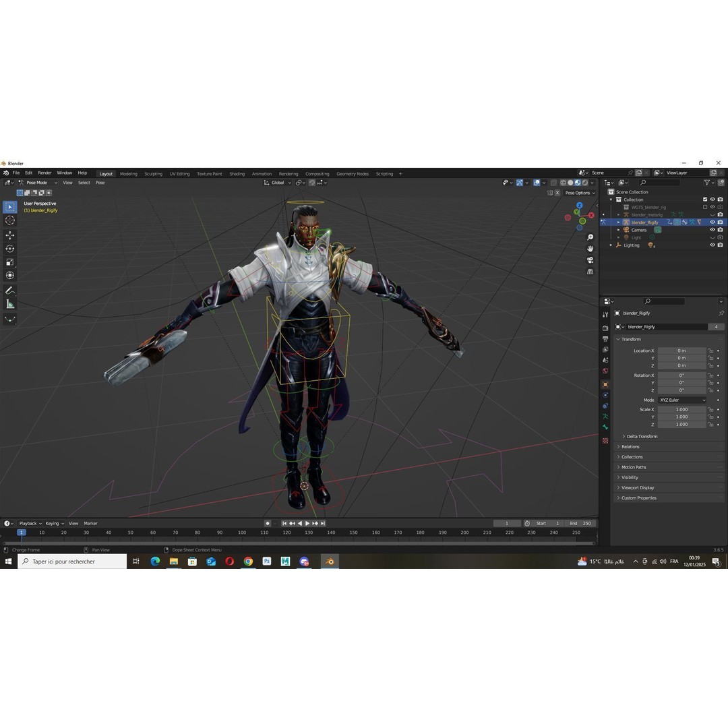The image size is (728, 728).
Task: Pin the blender_Rigify properties context
Action: [721, 313]
